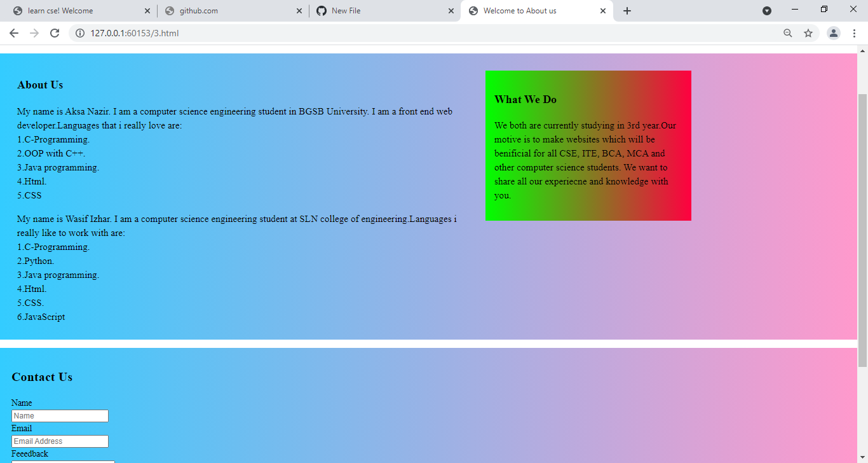
Task: Close the 'Welcome to About us' tab
Action: (602, 10)
